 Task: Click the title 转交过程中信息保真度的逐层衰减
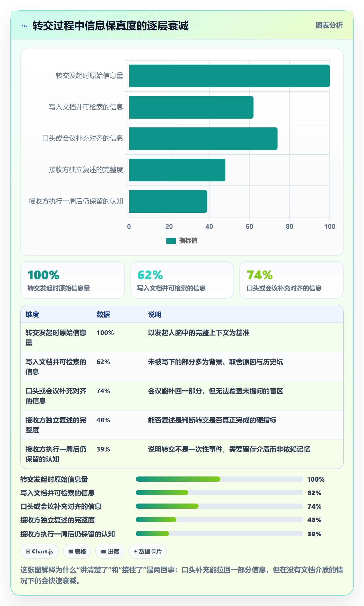110,26
